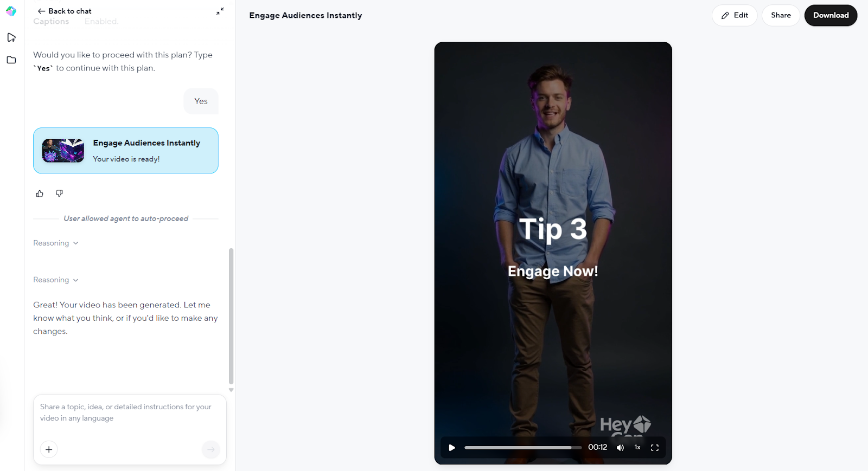This screenshot has width=868, height=471.
Task: Open the video projects sidebar icon
Action: (x=11, y=37)
